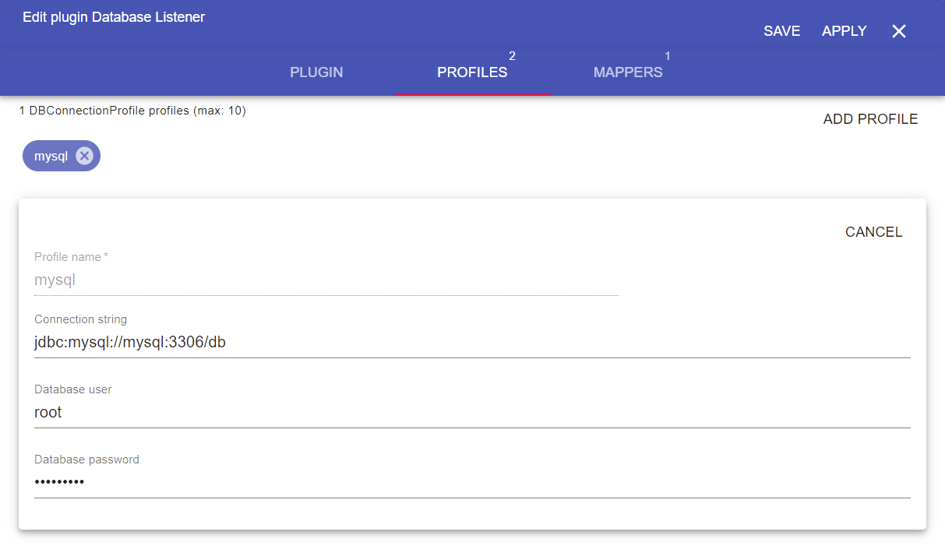Screen dimensions: 945x560
Task: Cancel editing the mysql profile
Action: (x=873, y=232)
